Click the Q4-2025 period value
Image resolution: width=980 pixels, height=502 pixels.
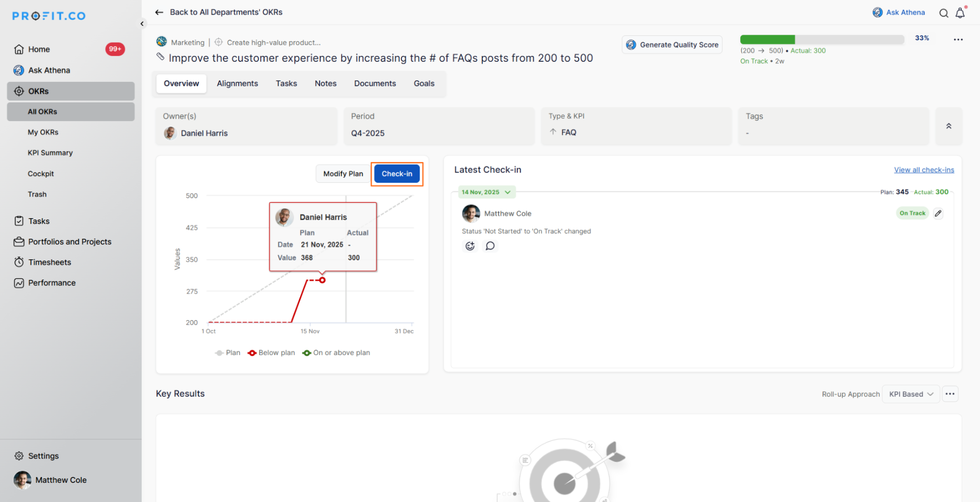point(368,133)
